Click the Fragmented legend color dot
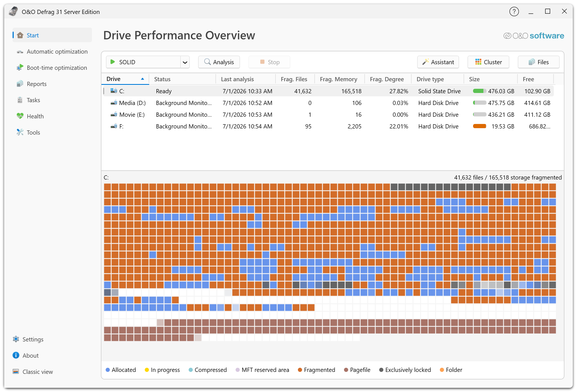 tap(300, 370)
